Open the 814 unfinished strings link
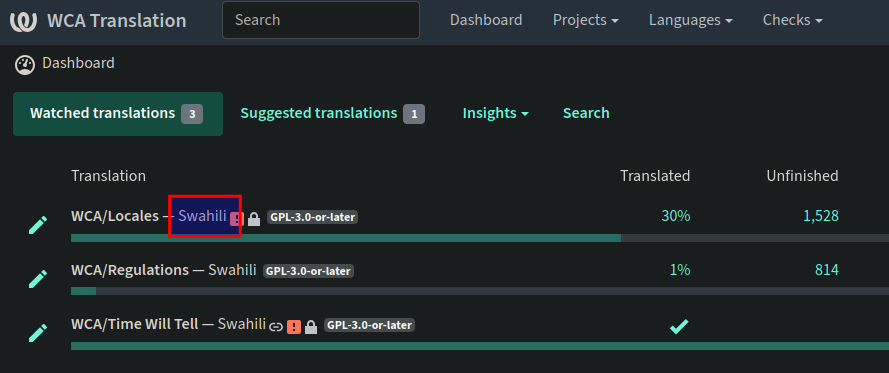This screenshot has width=889, height=373. click(827, 270)
